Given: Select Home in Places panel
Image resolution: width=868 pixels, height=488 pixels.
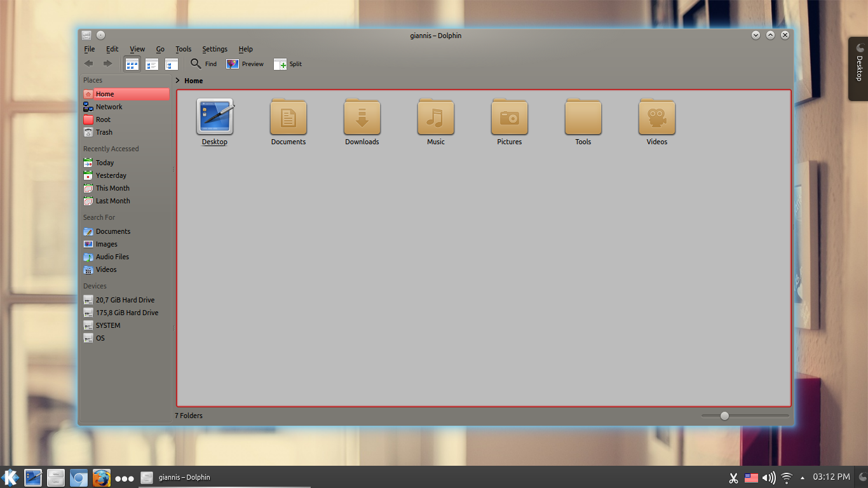Looking at the screenshot, I should pos(126,94).
